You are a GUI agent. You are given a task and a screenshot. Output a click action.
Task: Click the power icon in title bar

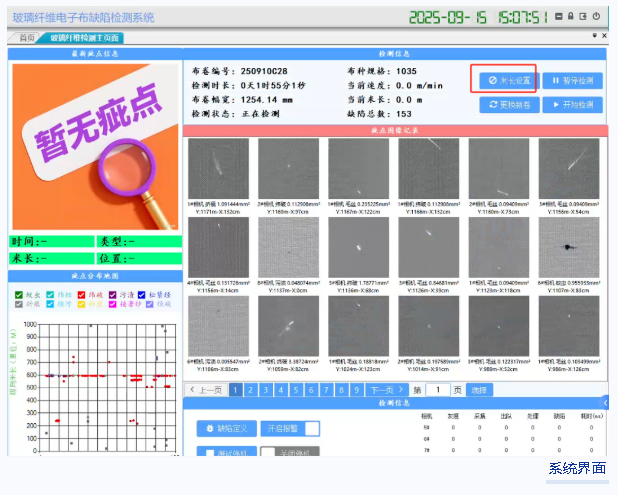597,16
